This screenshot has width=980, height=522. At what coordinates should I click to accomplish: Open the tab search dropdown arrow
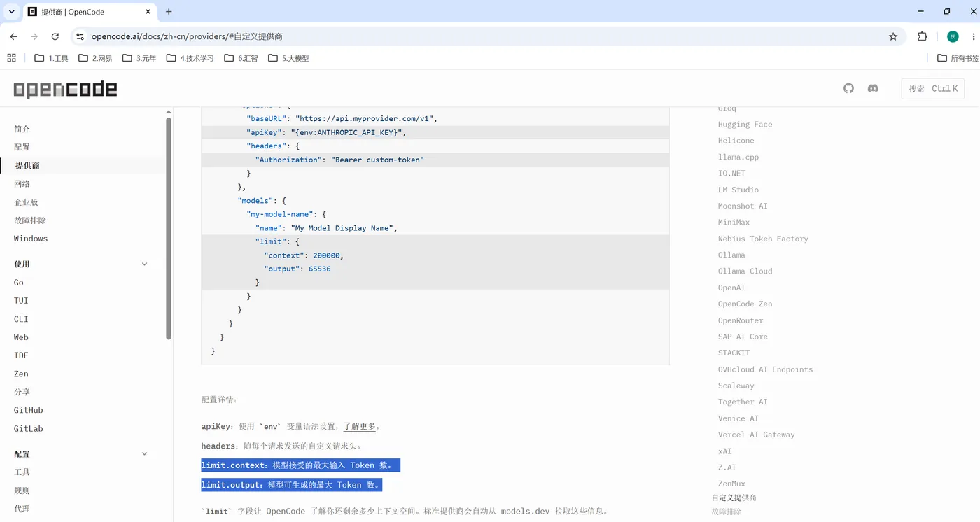pyautogui.click(x=12, y=12)
